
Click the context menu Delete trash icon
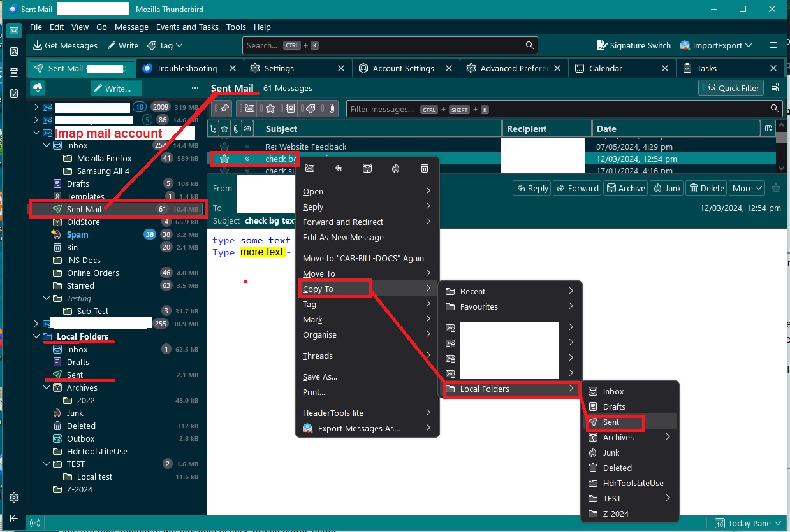425,168
